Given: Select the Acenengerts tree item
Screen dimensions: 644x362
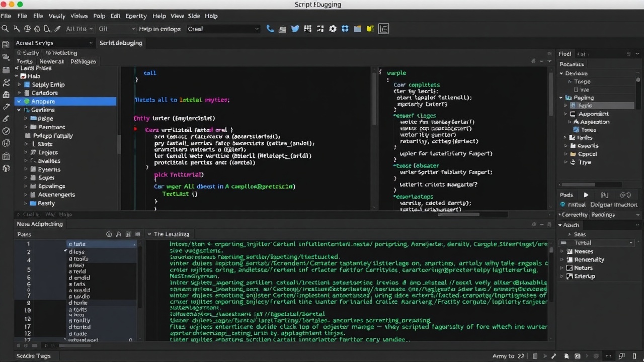Looking at the screenshot, I should (x=56, y=195).
